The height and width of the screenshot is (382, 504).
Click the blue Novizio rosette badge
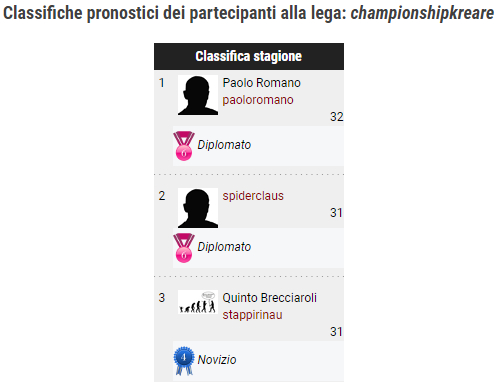coord(184,361)
